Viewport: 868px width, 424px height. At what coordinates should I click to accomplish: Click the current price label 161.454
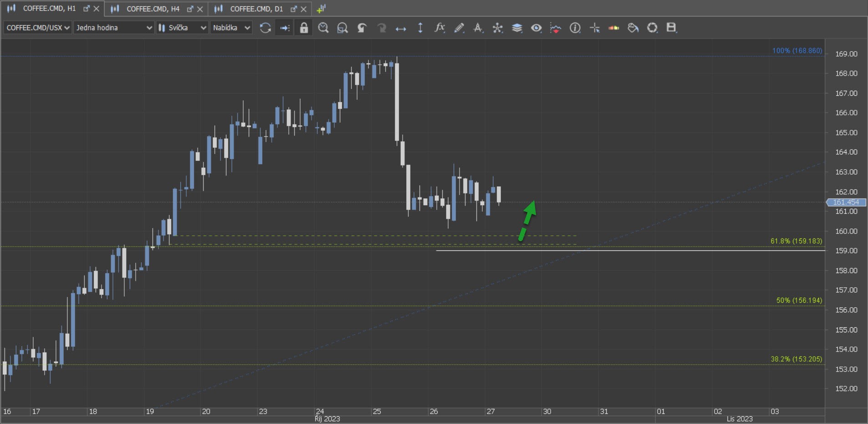pos(846,202)
